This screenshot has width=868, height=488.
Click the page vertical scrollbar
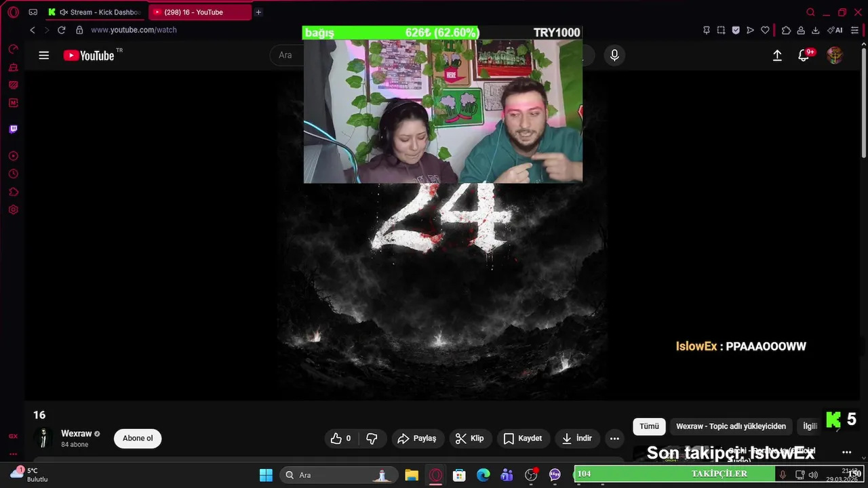tap(864, 102)
